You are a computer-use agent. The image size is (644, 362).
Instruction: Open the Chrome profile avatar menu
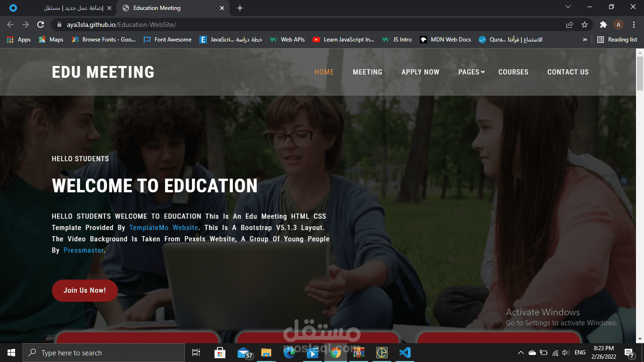point(618,25)
